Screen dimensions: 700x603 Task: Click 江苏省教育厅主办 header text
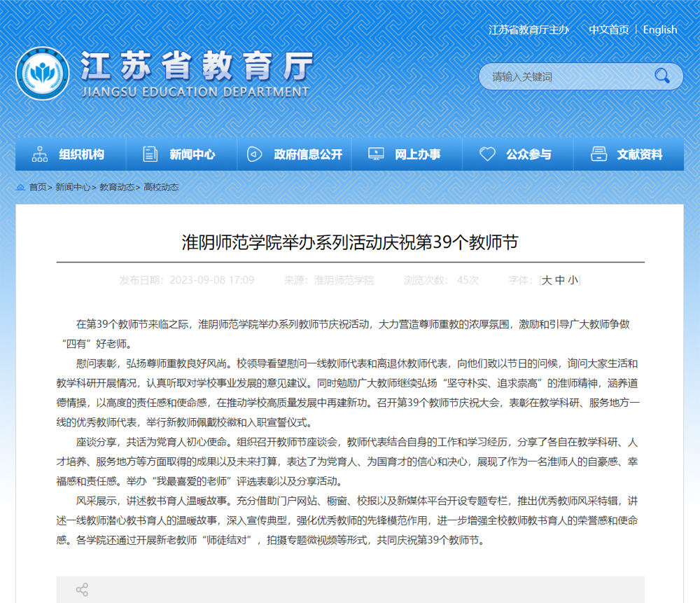point(528,30)
